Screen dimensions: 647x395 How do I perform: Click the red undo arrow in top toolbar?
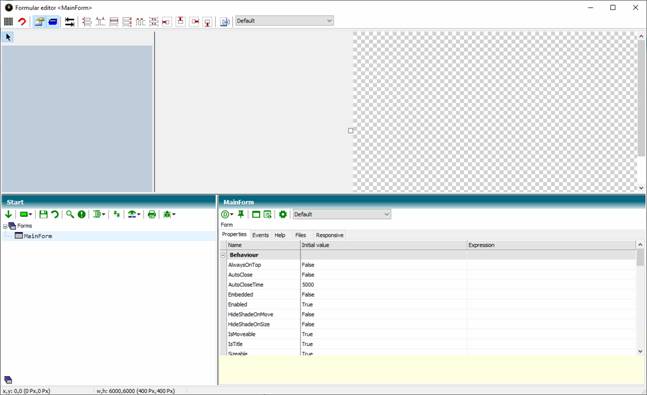tap(22, 21)
